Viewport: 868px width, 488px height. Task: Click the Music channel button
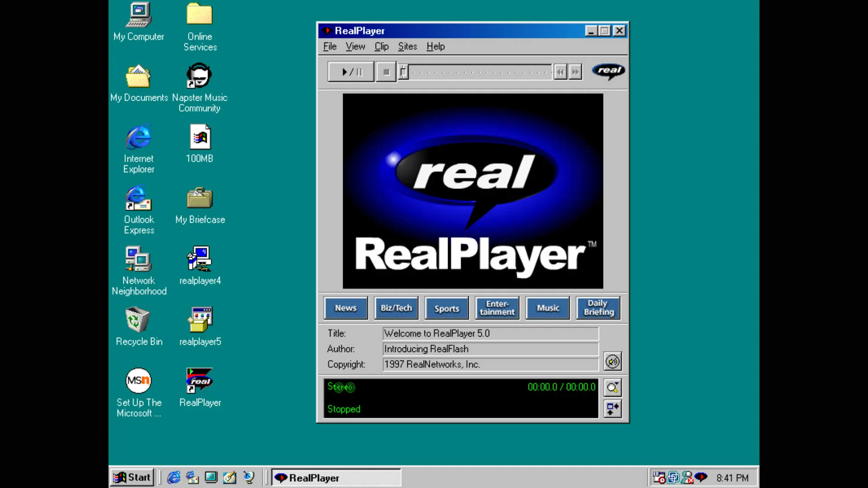[x=548, y=308]
